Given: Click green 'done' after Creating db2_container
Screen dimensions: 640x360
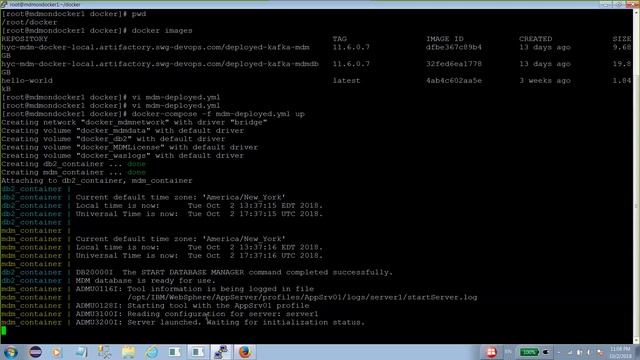Looking at the screenshot, I should pos(136,164).
